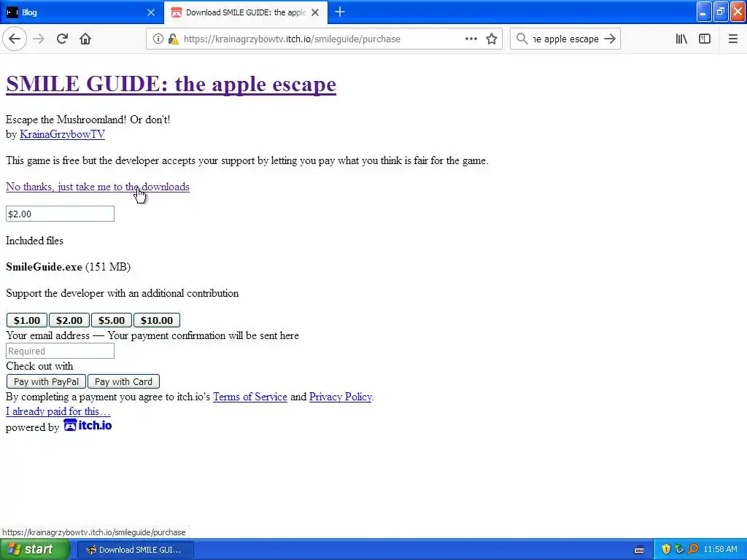
Task: Click the address bar URL text
Action: (292, 39)
